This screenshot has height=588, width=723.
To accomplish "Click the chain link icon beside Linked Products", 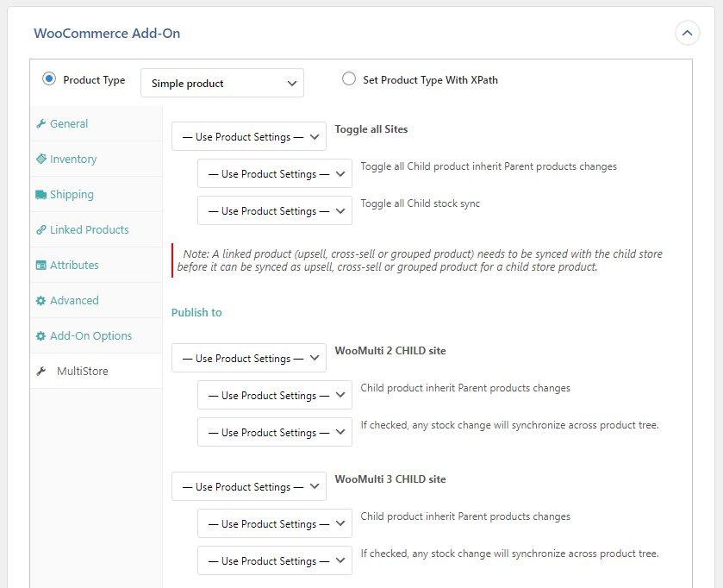I will (41, 230).
